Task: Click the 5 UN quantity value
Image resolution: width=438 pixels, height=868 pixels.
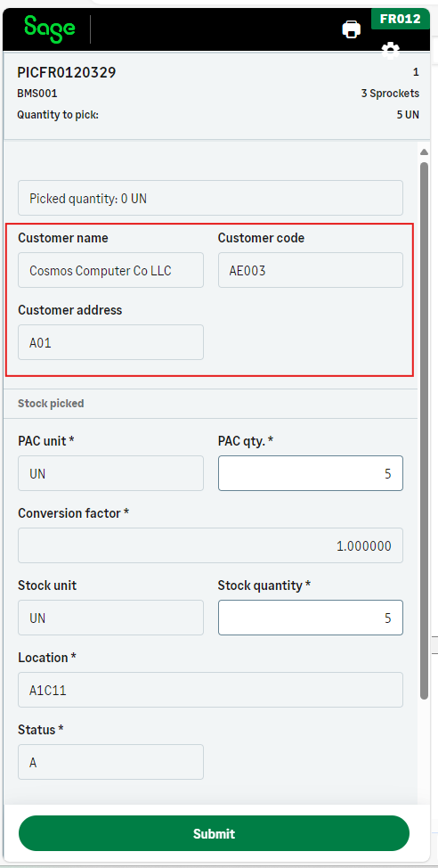Action: pyautogui.click(x=408, y=115)
